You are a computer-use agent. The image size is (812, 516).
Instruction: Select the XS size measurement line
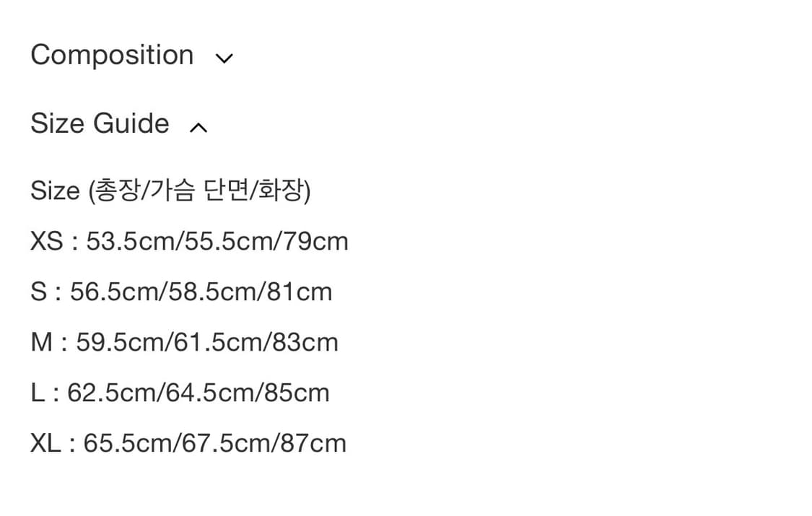point(188,241)
